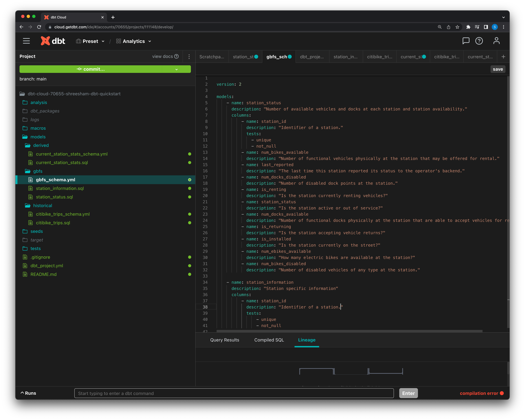Screen dimensions: 525x420
Task: Open the Preset account dropdown
Action: click(90, 41)
